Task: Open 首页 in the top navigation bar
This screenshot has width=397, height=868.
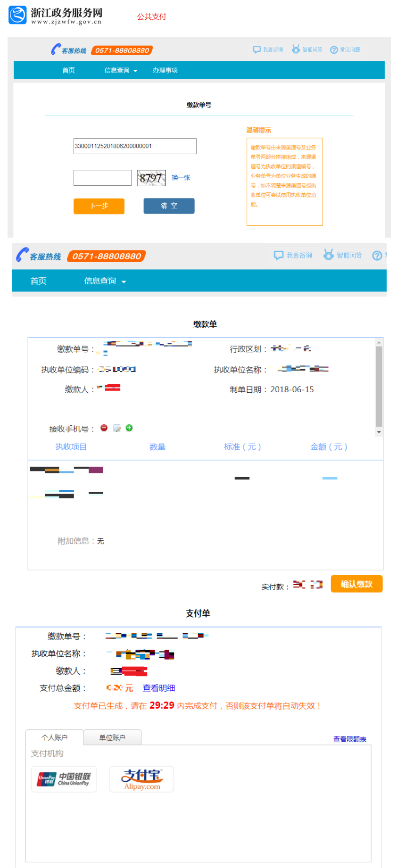Action: (x=68, y=70)
